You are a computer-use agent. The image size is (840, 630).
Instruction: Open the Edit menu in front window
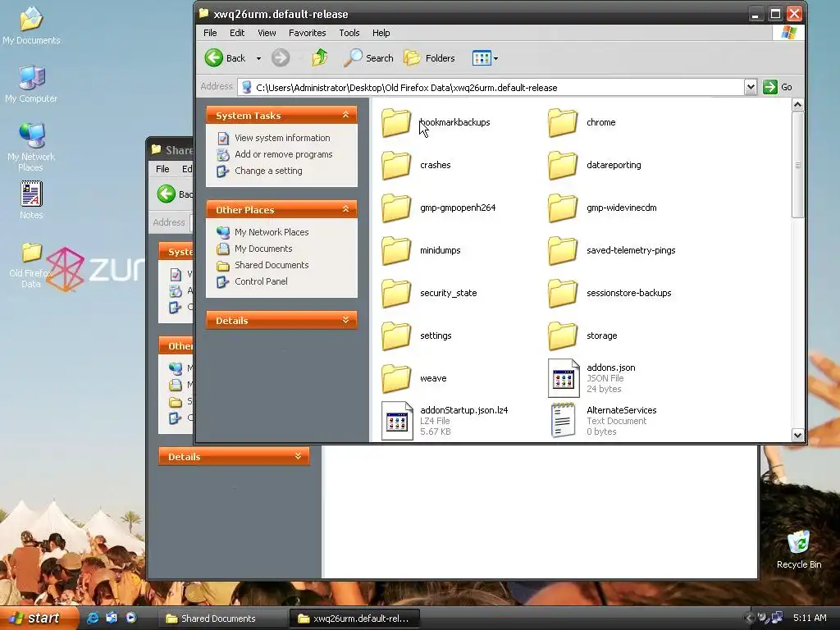click(x=237, y=33)
